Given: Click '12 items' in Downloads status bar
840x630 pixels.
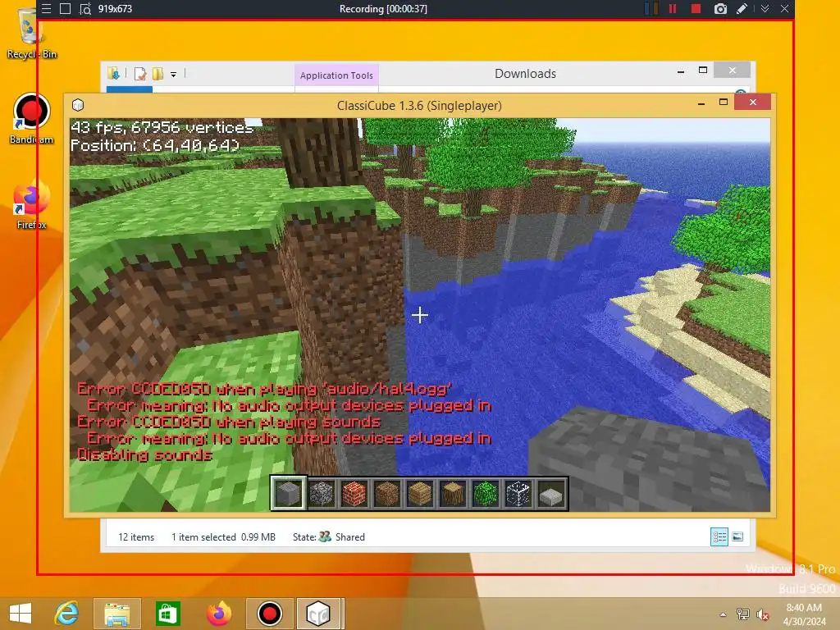Looking at the screenshot, I should click(136, 536).
